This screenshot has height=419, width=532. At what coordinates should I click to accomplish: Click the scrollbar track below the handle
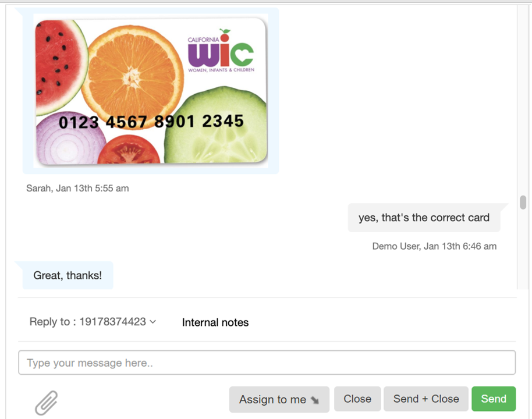[523, 250]
